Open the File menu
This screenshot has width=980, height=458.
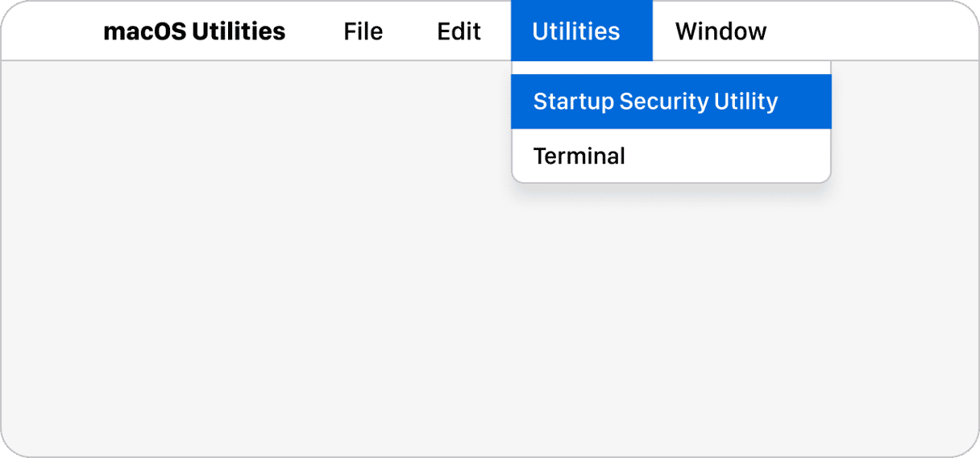click(363, 31)
